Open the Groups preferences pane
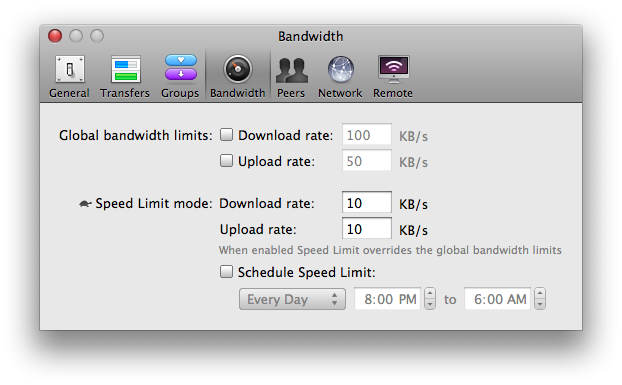This screenshot has height=385, width=622. click(x=180, y=77)
